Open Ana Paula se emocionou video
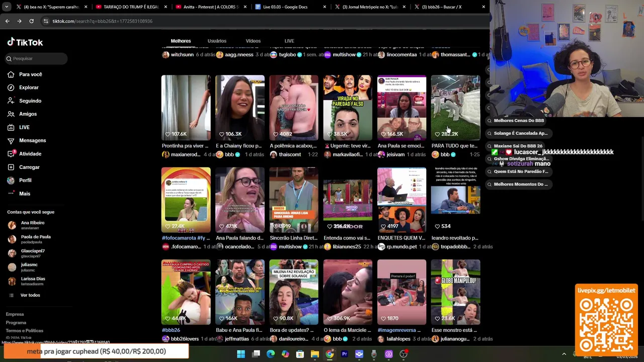The width and height of the screenshot is (644, 362). 401,108
